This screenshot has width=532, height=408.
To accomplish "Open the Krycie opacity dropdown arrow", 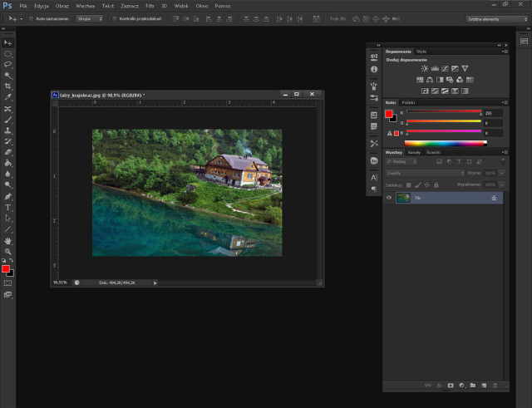I will pyautogui.click(x=501, y=173).
